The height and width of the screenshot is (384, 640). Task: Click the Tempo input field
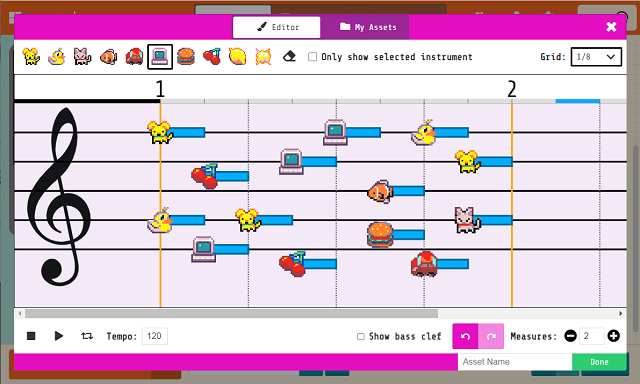155,336
